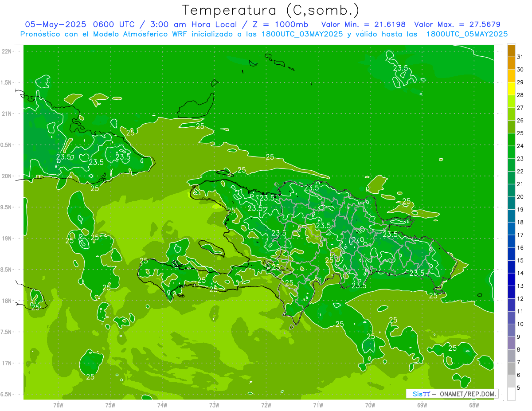Click the '23' color scale label

520,159
